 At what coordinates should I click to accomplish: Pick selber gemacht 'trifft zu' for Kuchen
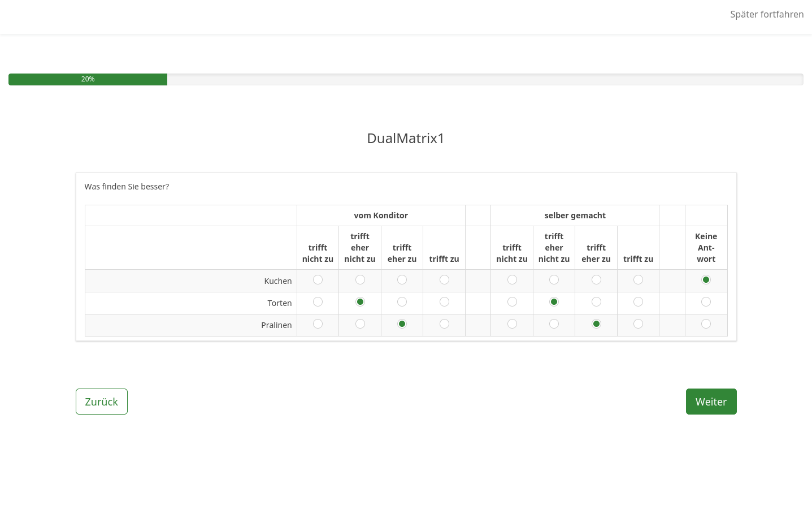[x=638, y=280]
